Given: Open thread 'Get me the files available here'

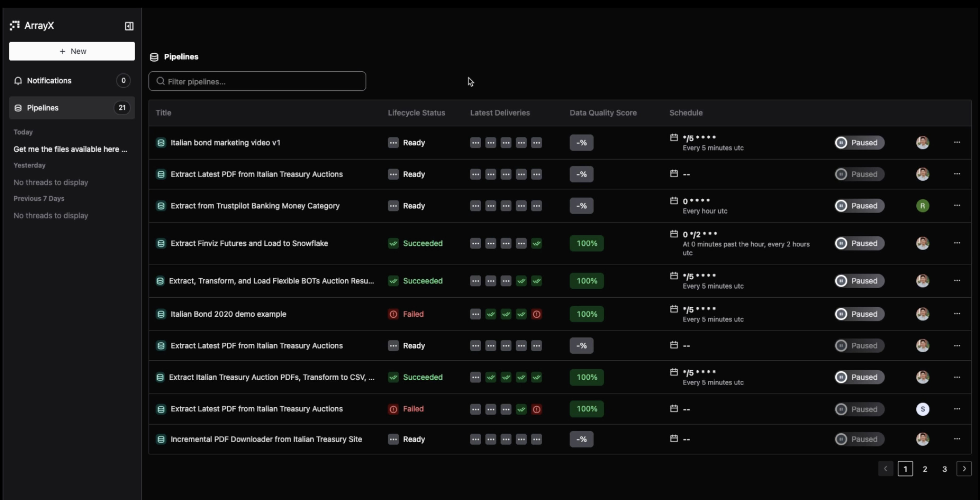Looking at the screenshot, I should (x=70, y=149).
